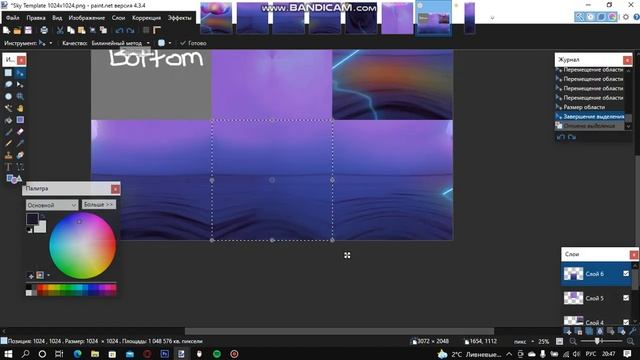Click the Paste toolbar icon
Image resolution: width=640 pixels, height=360 pixels.
pos(82,30)
